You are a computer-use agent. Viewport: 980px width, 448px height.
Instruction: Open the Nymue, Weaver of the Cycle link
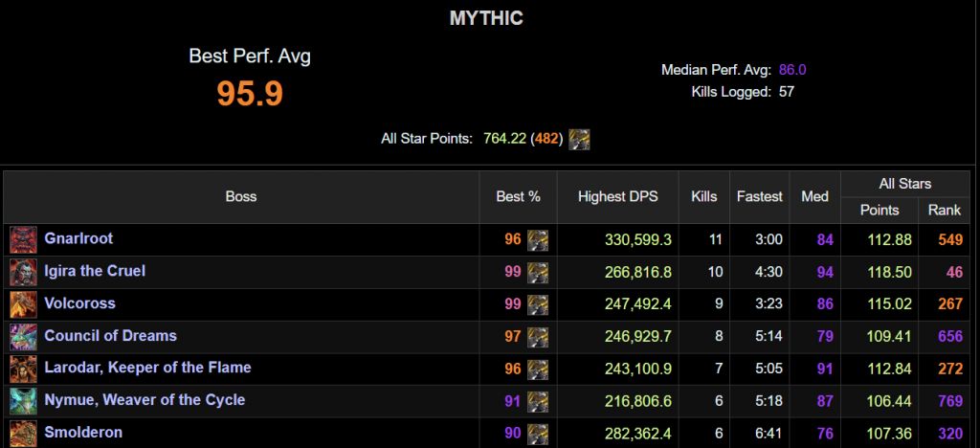(145, 400)
